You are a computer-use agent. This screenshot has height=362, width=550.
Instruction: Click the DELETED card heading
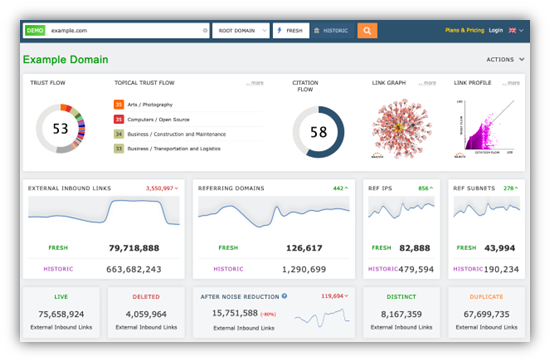[146, 297]
